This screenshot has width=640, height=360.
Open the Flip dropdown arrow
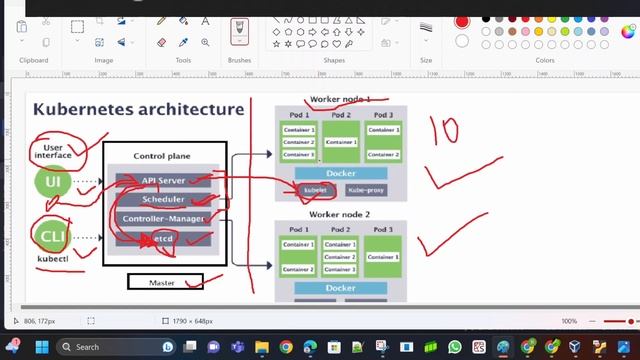132,42
